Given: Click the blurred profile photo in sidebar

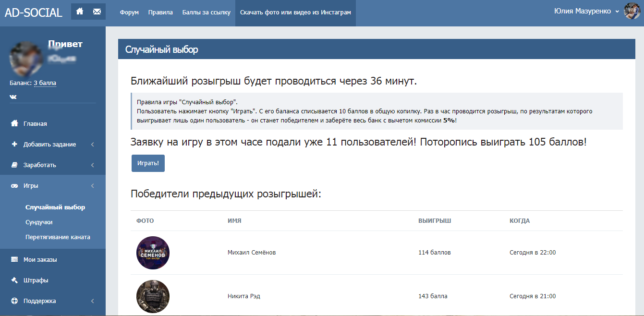Looking at the screenshot, I should coord(26,58).
